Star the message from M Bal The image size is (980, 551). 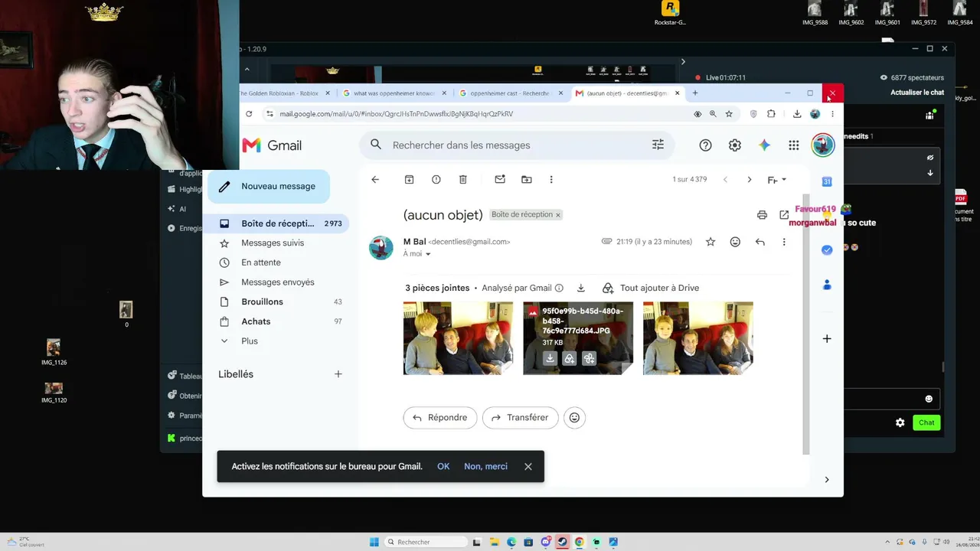click(x=710, y=242)
